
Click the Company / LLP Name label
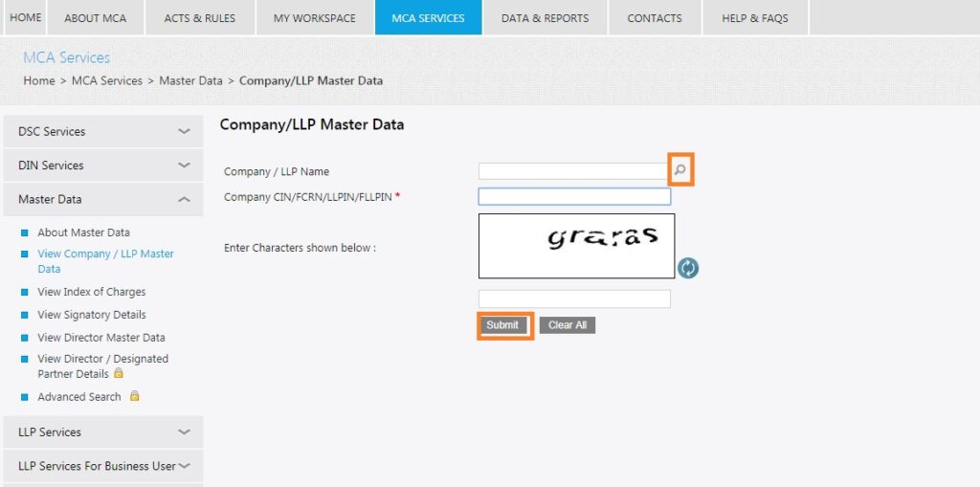pyautogui.click(x=277, y=171)
